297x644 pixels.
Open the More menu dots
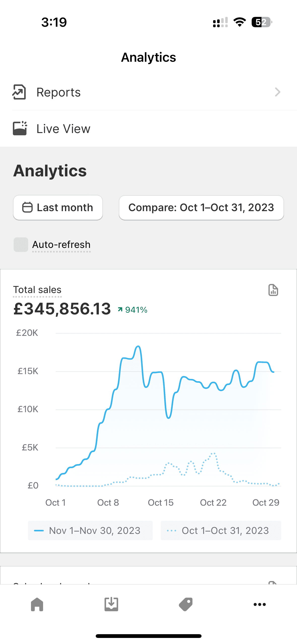(260, 604)
